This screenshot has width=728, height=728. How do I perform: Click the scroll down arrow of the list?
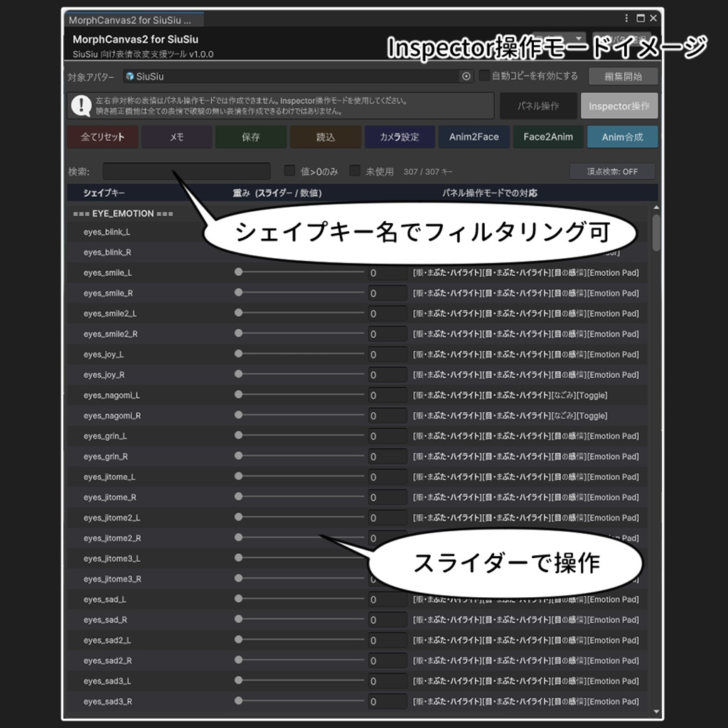[656, 711]
